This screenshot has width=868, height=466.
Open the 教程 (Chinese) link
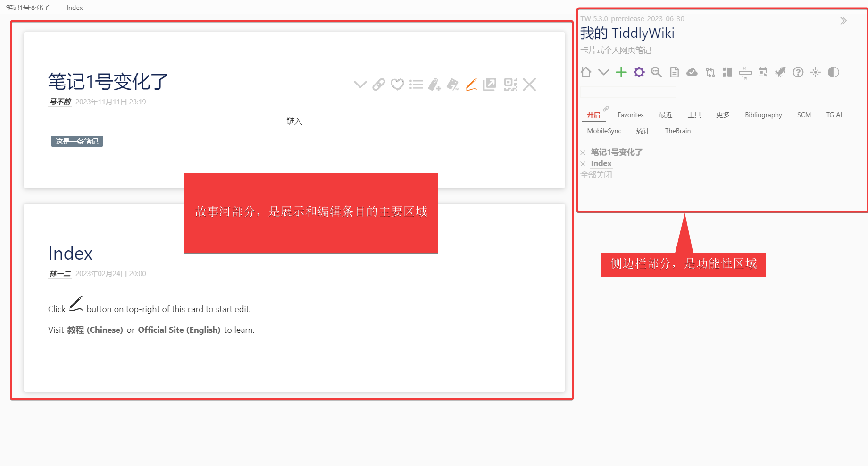(x=95, y=330)
